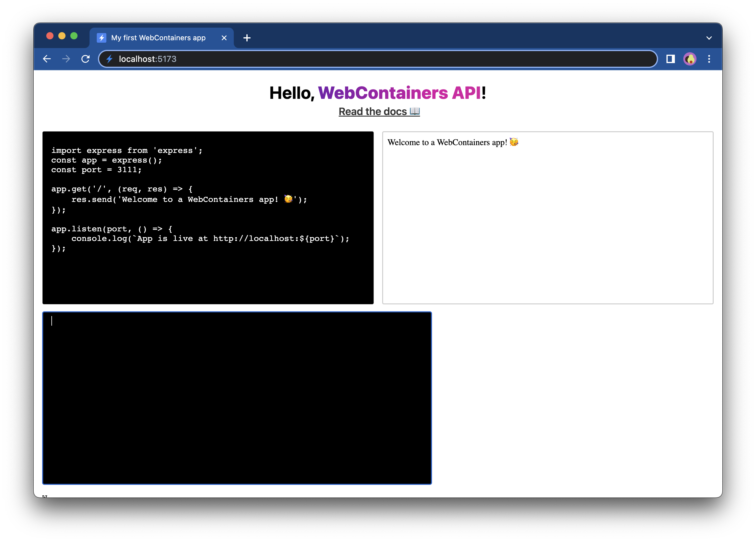Viewport: 756px width, 542px height.
Task: Click the new tab plus icon
Action: point(247,38)
